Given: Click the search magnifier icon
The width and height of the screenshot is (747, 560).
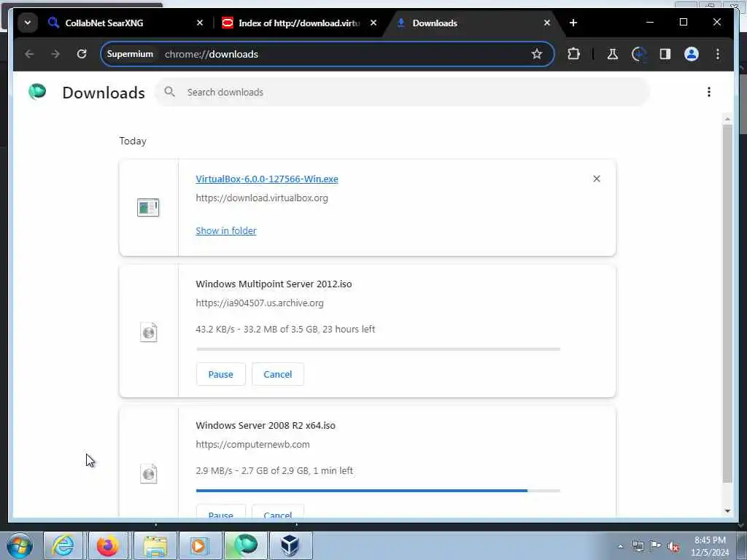Looking at the screenshot, I should (x=169, y=92).
